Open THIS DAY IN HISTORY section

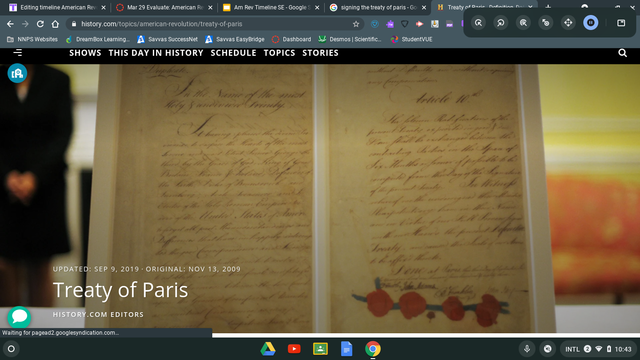[156, 53]
